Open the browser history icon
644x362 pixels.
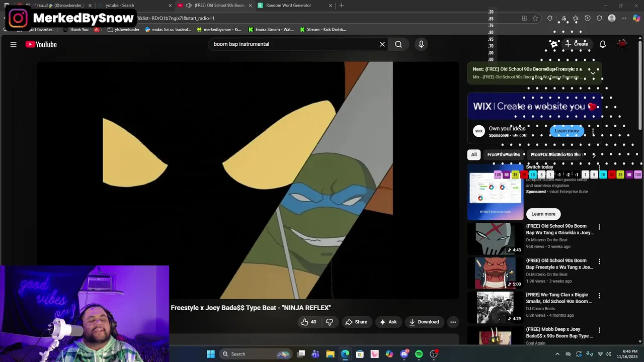pyautogui.click(x=587, y=18)
